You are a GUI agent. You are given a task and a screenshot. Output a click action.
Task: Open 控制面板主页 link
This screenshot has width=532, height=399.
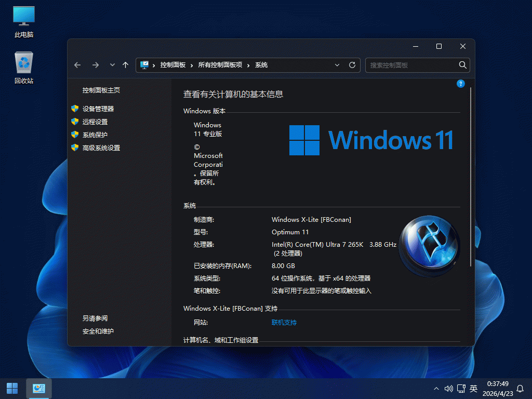coord(101,90)
